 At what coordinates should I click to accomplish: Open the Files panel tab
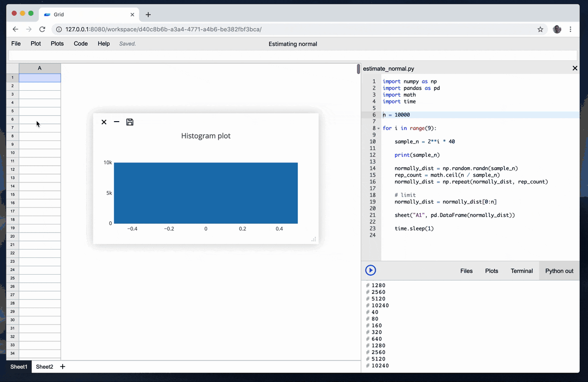pyautogui.click(x=466, y=270)
